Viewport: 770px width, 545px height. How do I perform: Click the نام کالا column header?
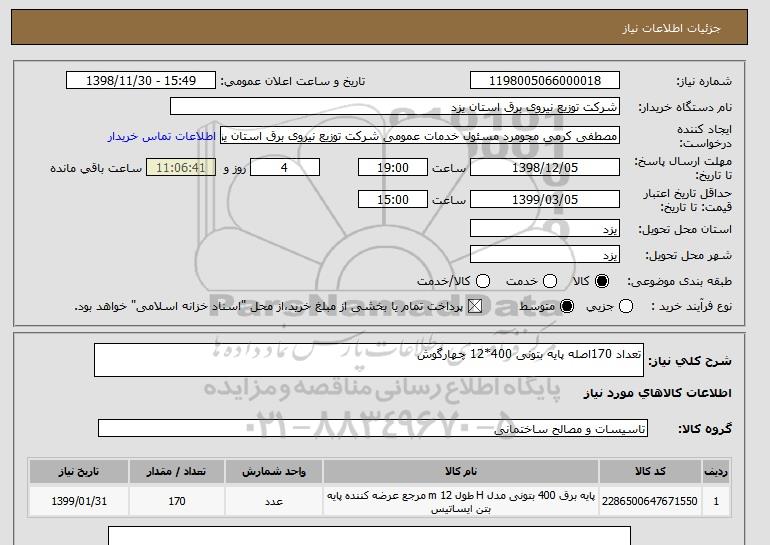[x=461, y=471]
